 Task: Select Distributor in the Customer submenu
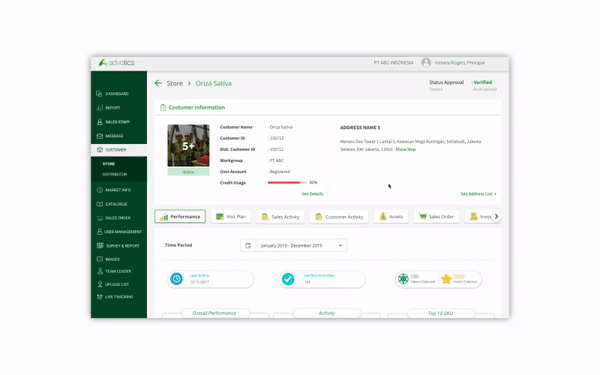click(x=115, y=174)
